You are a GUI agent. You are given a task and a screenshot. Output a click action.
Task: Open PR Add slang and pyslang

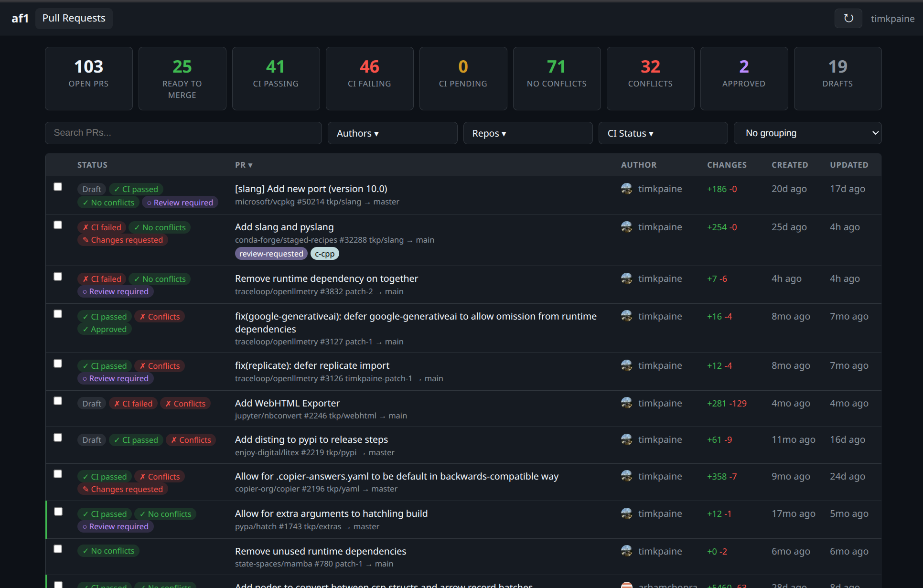(284, 227)
